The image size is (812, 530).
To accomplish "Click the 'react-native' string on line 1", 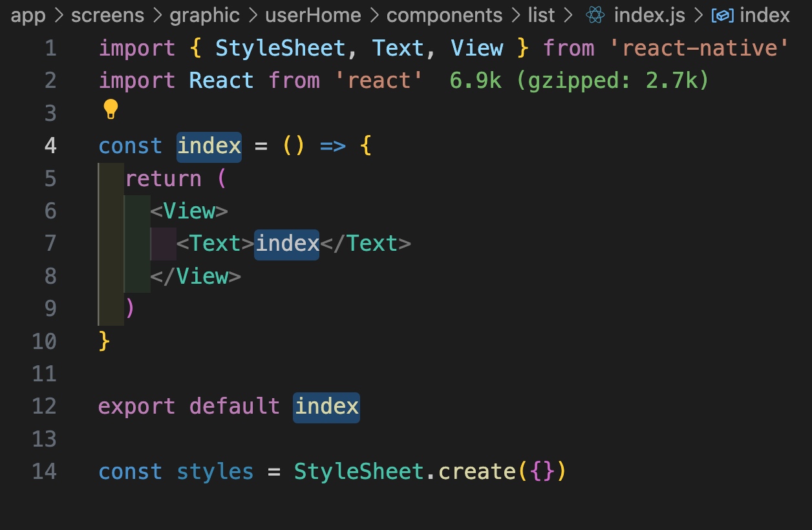I will point(700,48).
